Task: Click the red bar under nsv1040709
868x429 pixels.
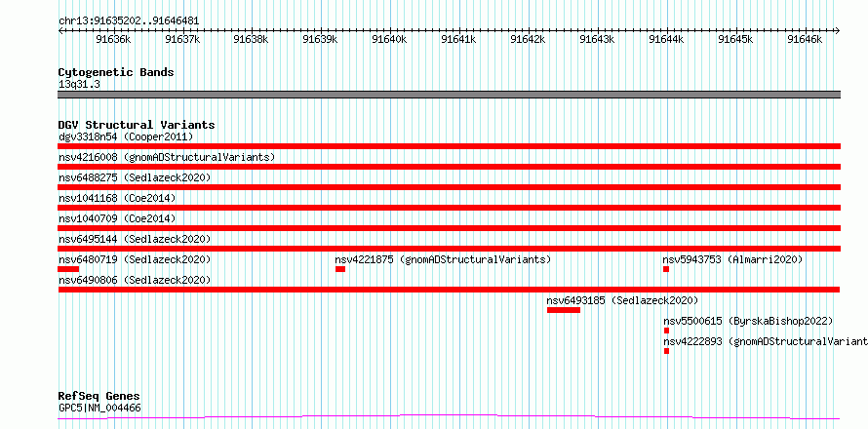Action: [449, 228]
